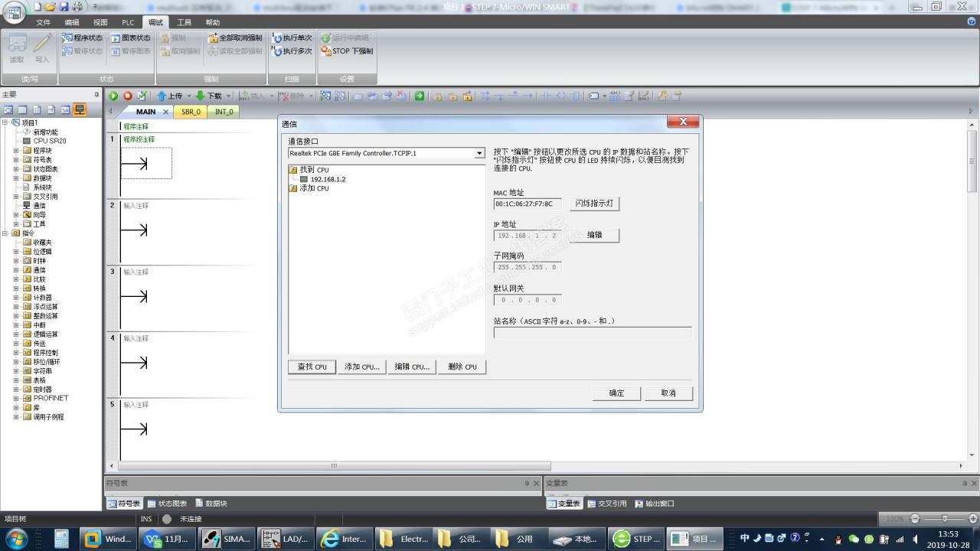980x551 pixels.
Task: Click the 程序状态 program status icon
Action: 67,37
